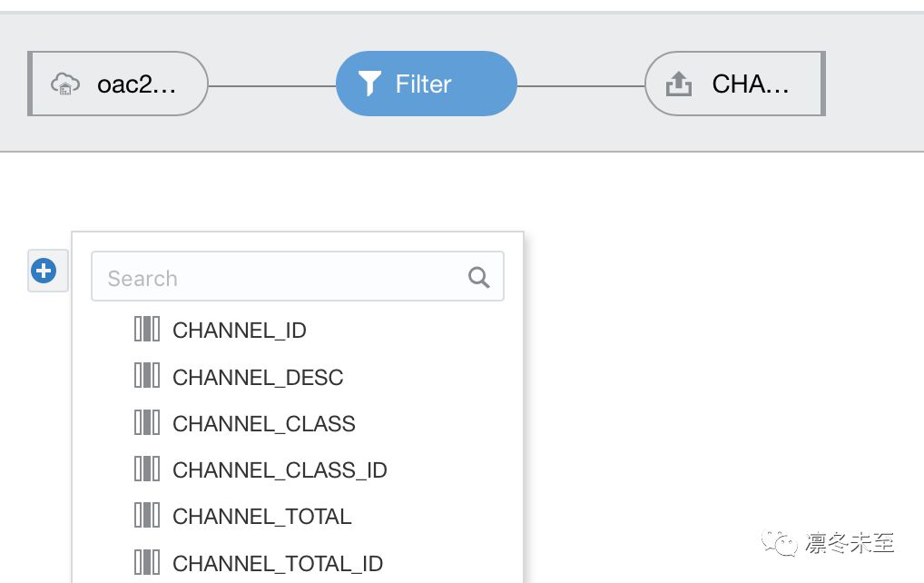Viewport: 924px width, 583px height.
Task: Select the Filter step in the flow
Action: click(x=426, y=84)
